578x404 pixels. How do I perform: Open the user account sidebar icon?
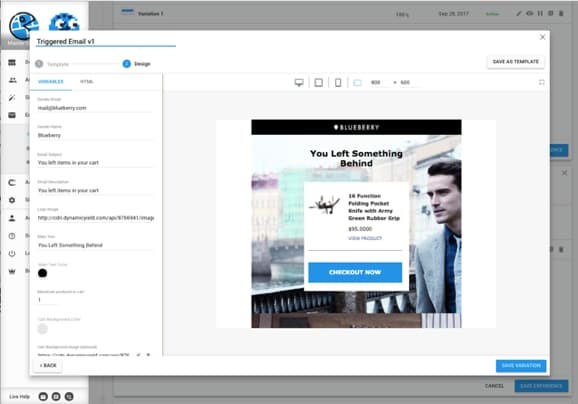click(x=12, y=218)
